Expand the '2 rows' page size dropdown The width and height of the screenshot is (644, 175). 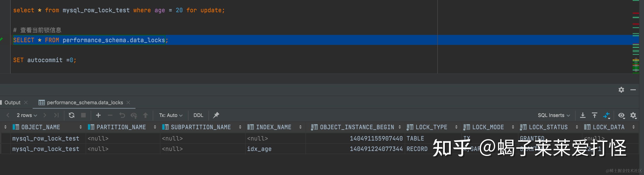coord(27,115)
